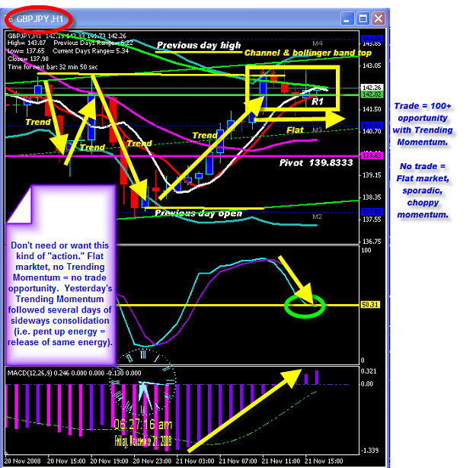Click the chart icon in the title bar
Image resolution: width=476 pixels, height=468 pixels.
[x=11, y=20]
